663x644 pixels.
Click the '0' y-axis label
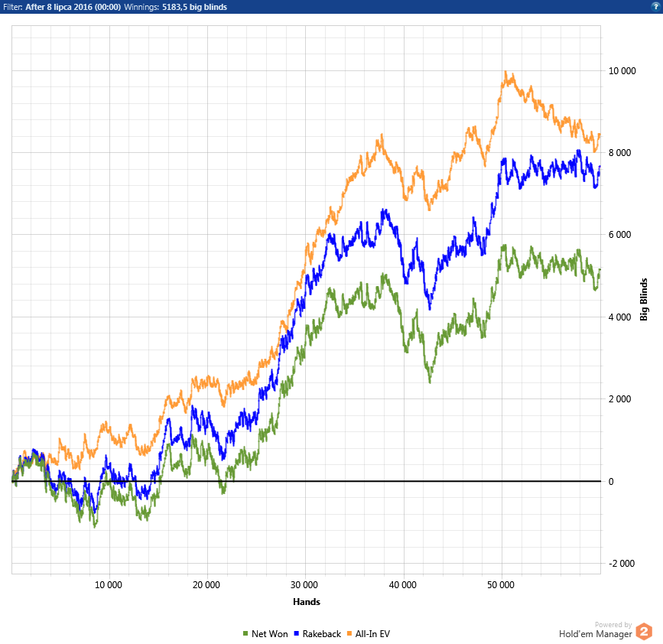pyautogui.click(x=611, y=481)
